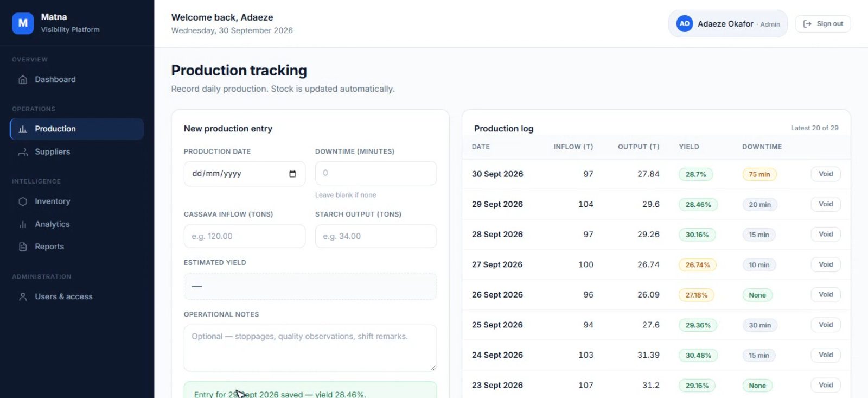
Task: Open the Dashboard page
Action: point(76,79)
